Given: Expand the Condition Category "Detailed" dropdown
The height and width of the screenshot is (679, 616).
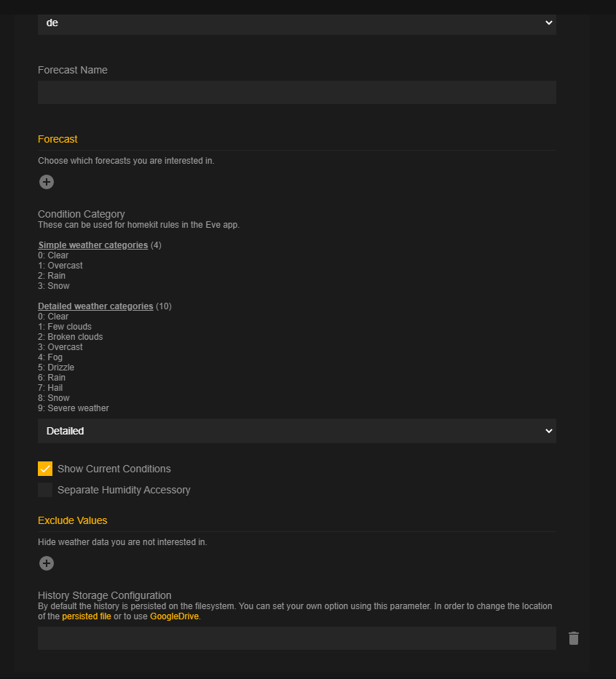Looking at the screenshot, I should (x=297, y=431).
